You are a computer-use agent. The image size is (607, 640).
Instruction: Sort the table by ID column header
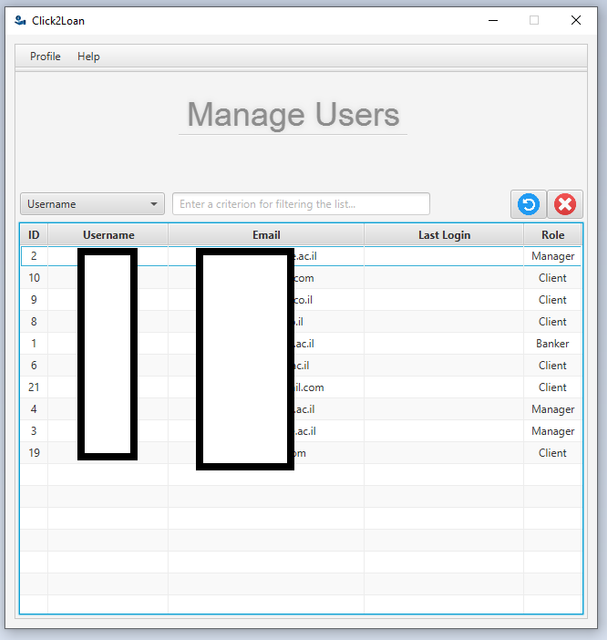click(x=34, y=235)
